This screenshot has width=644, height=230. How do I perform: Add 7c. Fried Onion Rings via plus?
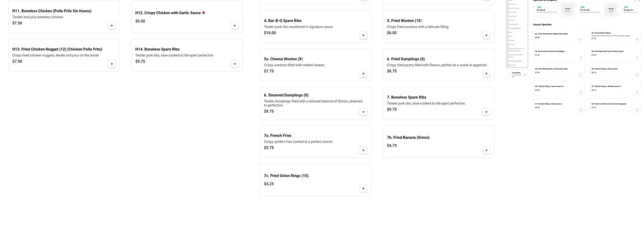pos(363,189)
